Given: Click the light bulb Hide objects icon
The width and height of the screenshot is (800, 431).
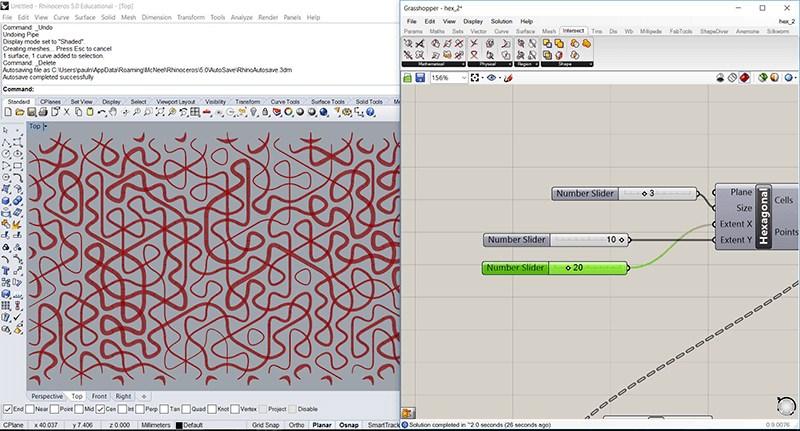Looking at the screenshot, I should click(x=254, y=112).
